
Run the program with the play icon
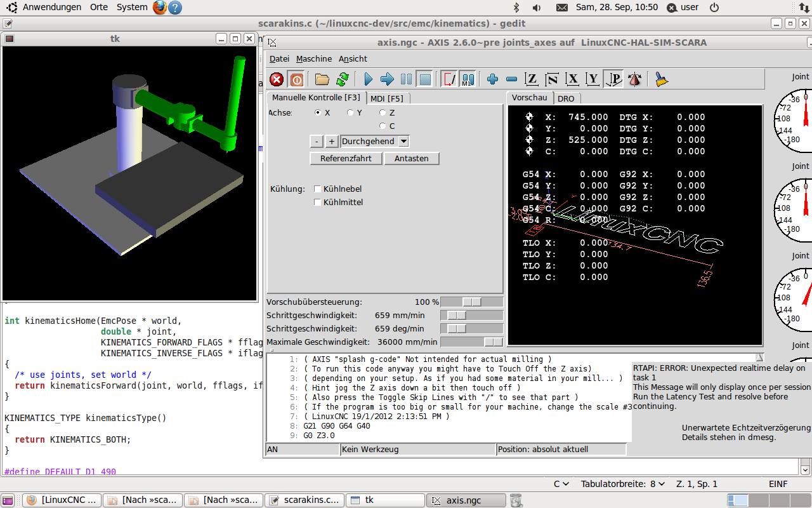pyautogui.click(x=368, y=79)
